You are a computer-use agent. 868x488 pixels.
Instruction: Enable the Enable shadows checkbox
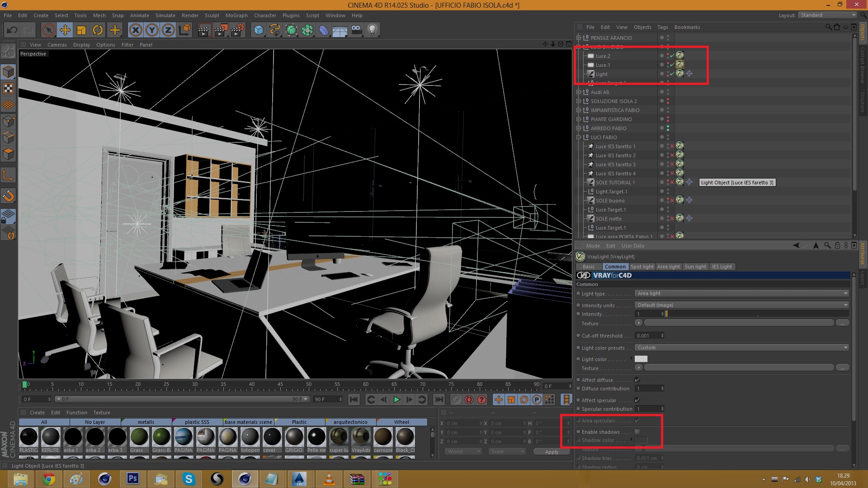tap(637, 432)
